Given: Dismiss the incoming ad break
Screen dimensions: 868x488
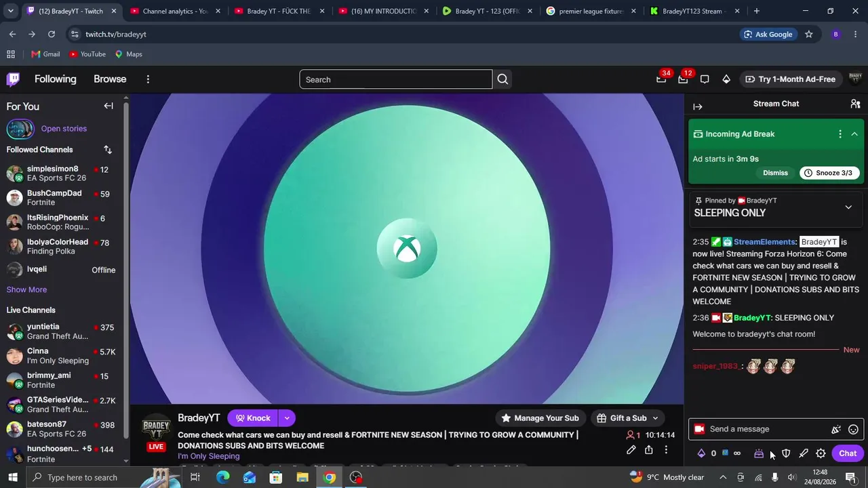Looking at the screenshot, I should 775,173.
